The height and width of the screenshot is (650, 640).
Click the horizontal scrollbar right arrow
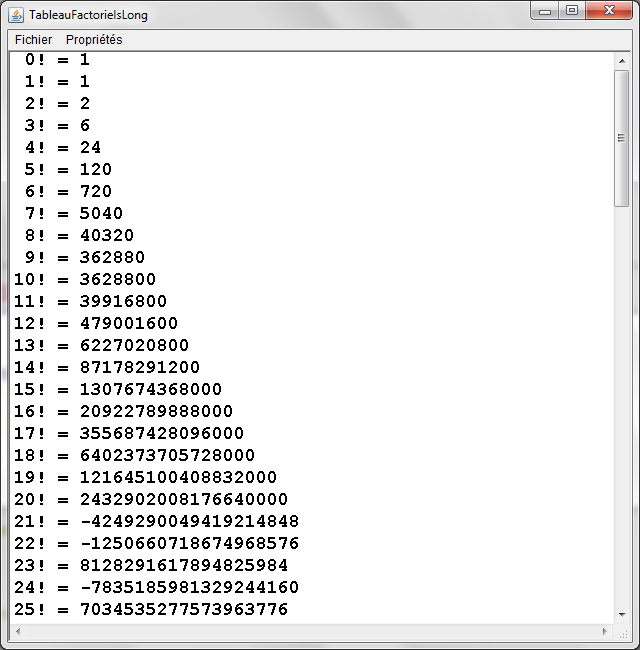(605, 632)
